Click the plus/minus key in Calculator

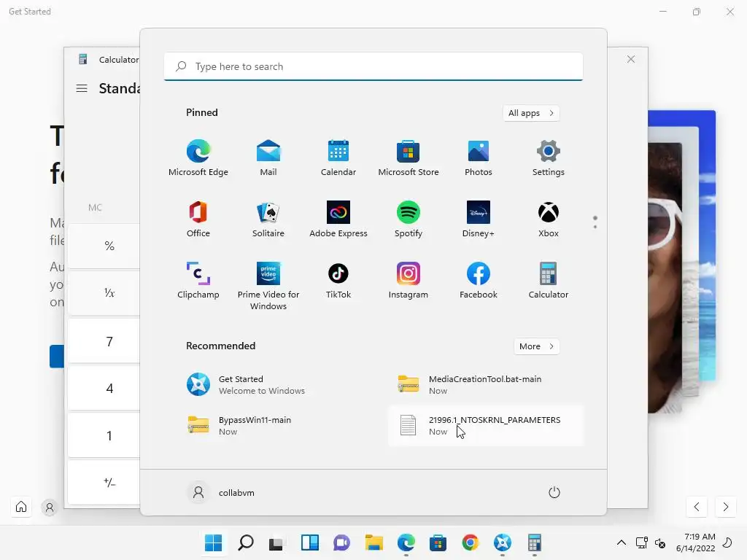(104, 483)
